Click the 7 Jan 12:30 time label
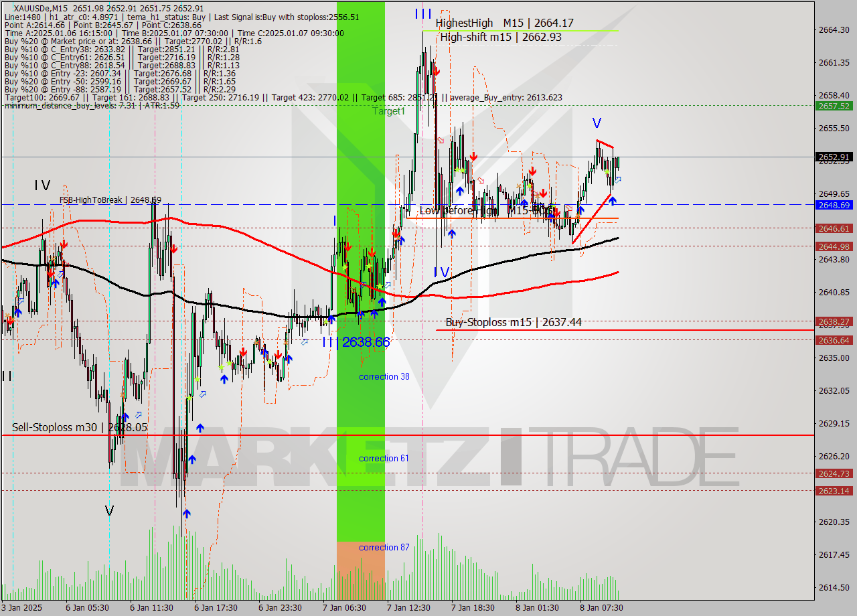Screen dimensions: 857x616 (408, 608)
